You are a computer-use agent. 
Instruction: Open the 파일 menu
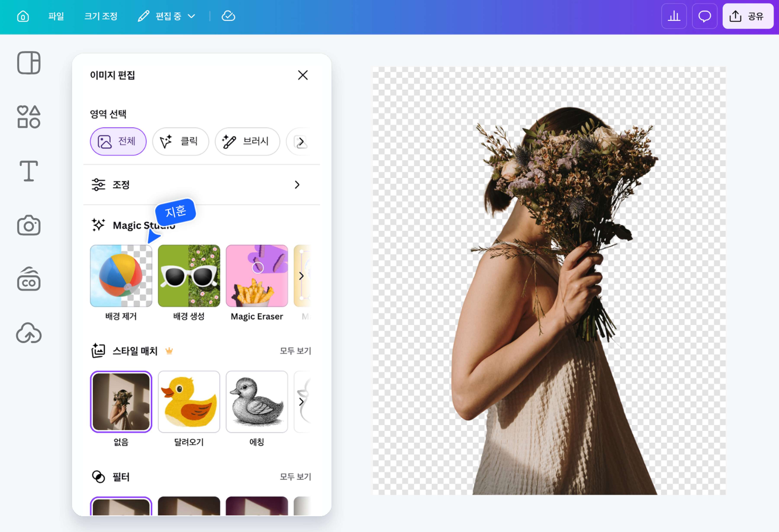pos(56,16)
